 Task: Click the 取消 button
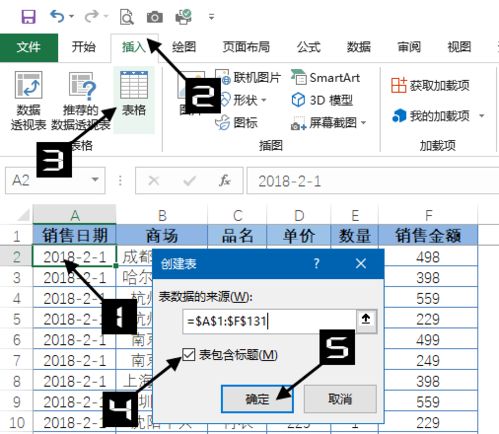(340, 399)
